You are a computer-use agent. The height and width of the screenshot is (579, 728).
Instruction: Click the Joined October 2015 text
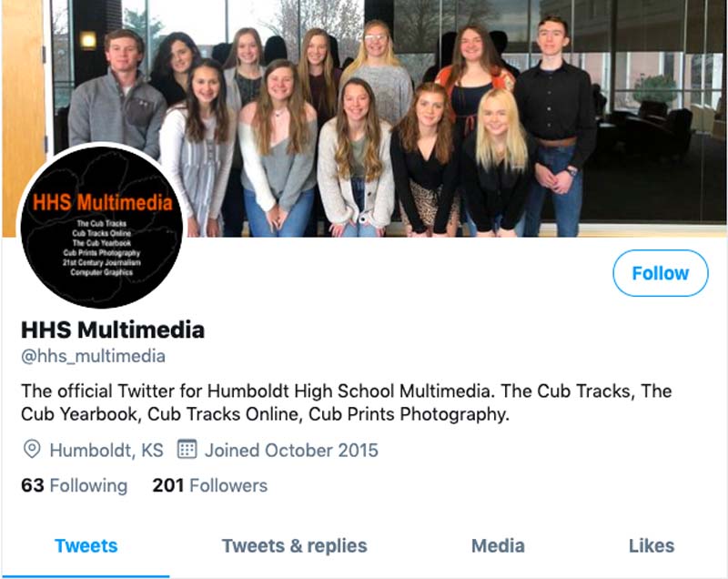coord(291,451)
